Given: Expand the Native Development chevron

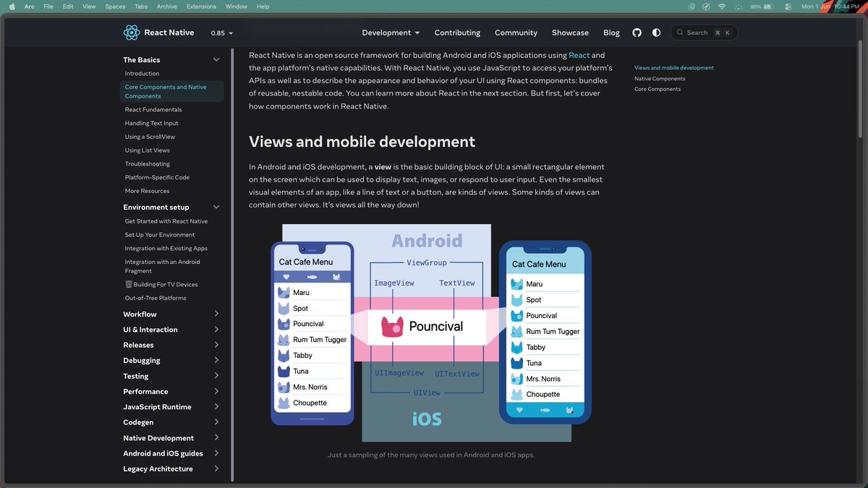Looking at the screenshot, I should click(x=216, y=437).
